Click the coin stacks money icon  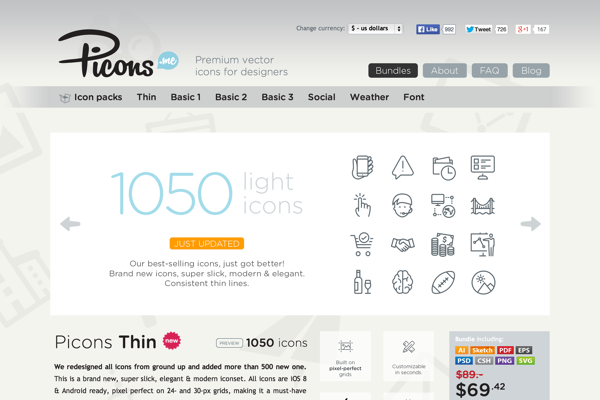point(443,245)
